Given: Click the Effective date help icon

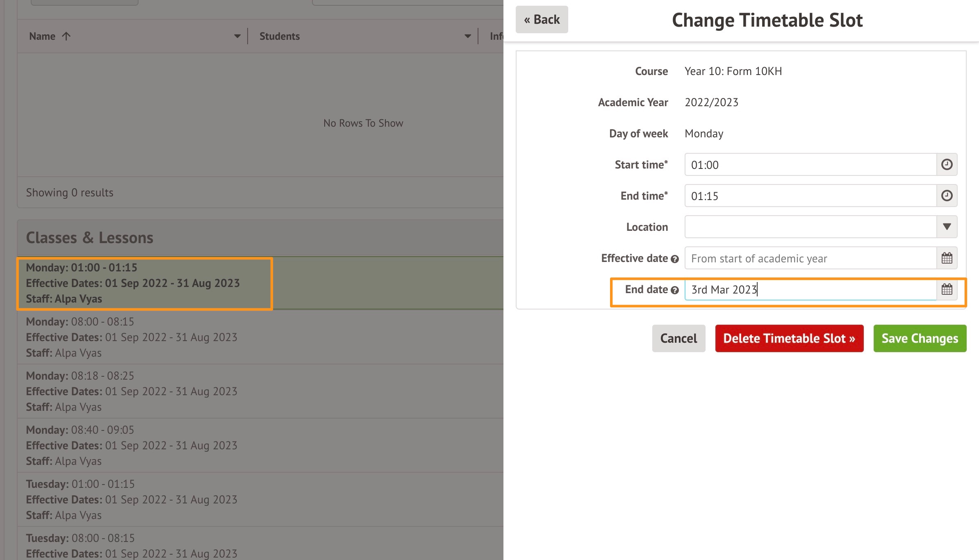Looking at the screenshot, I should 675,259.
